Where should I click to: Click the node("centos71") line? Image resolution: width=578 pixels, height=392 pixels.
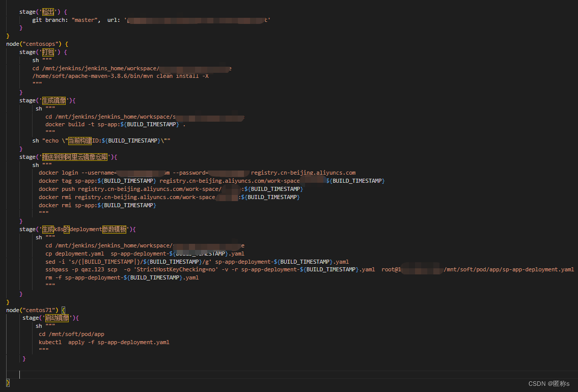coord(36,310)
